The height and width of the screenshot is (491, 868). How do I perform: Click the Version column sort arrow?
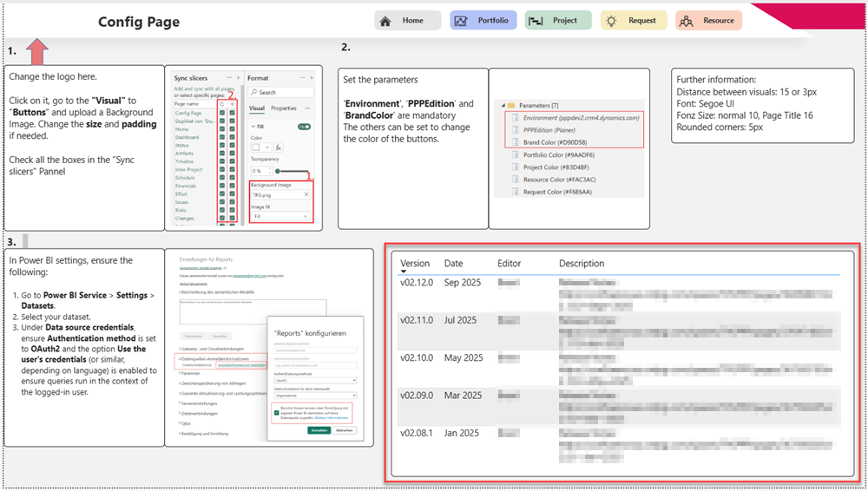(x=404, y=272)
